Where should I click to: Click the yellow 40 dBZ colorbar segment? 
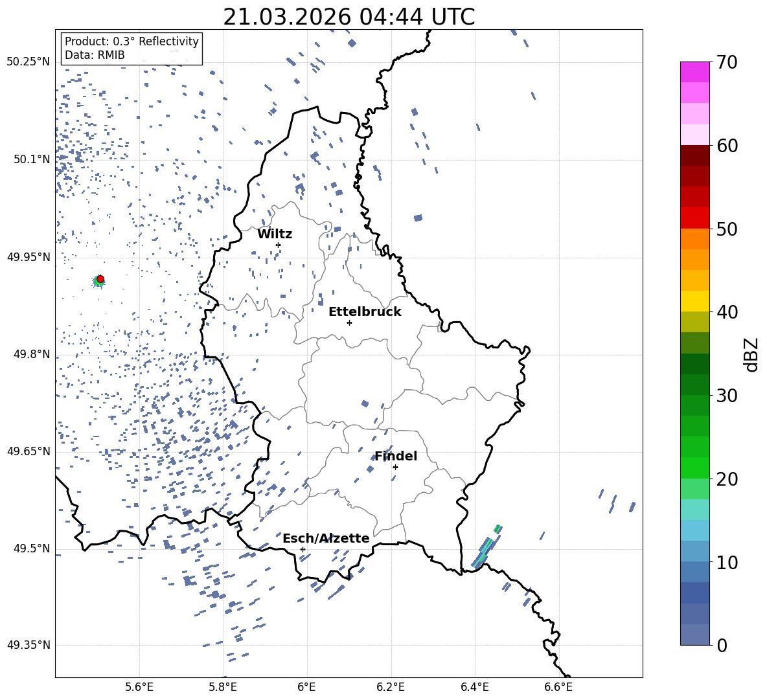(x=694, y=301)
